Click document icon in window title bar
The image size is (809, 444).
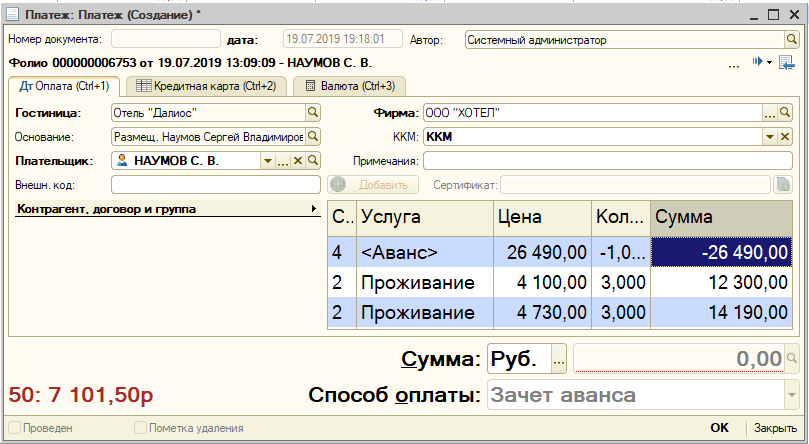click(13, 14)
